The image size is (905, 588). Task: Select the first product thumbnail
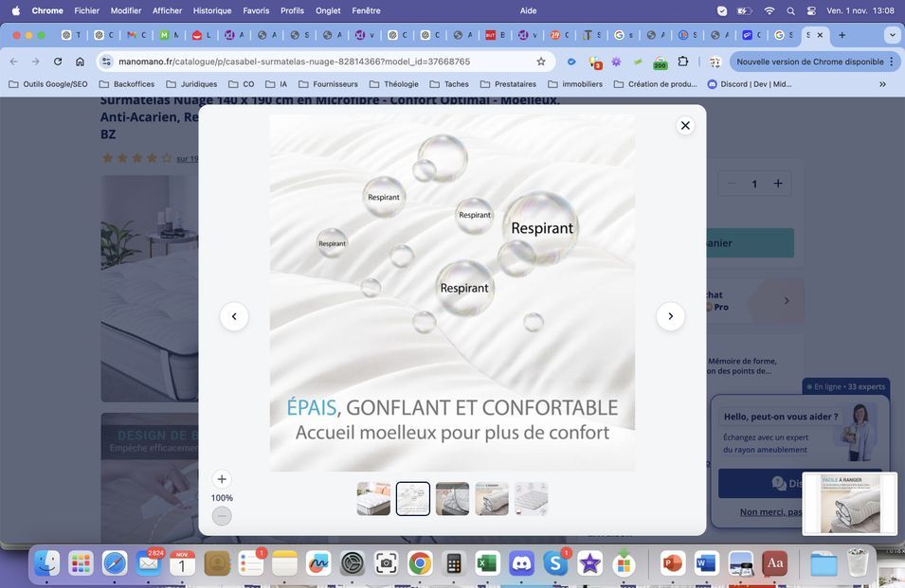pyautogui.click(x=373, y=499)
